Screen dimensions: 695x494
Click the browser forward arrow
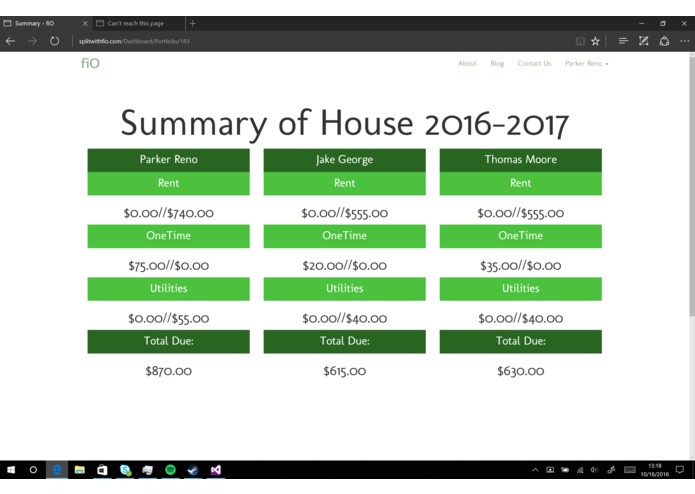[x=32, y=41]
